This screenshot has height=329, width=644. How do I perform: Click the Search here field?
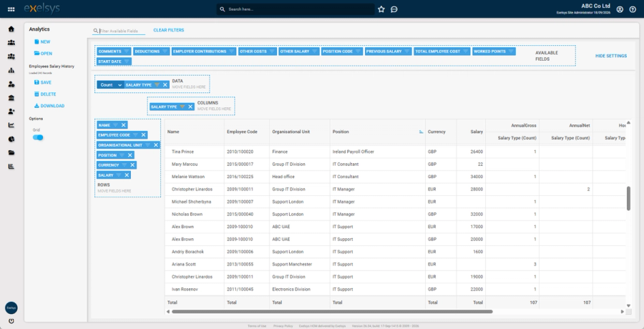click(x=296, y=9)
